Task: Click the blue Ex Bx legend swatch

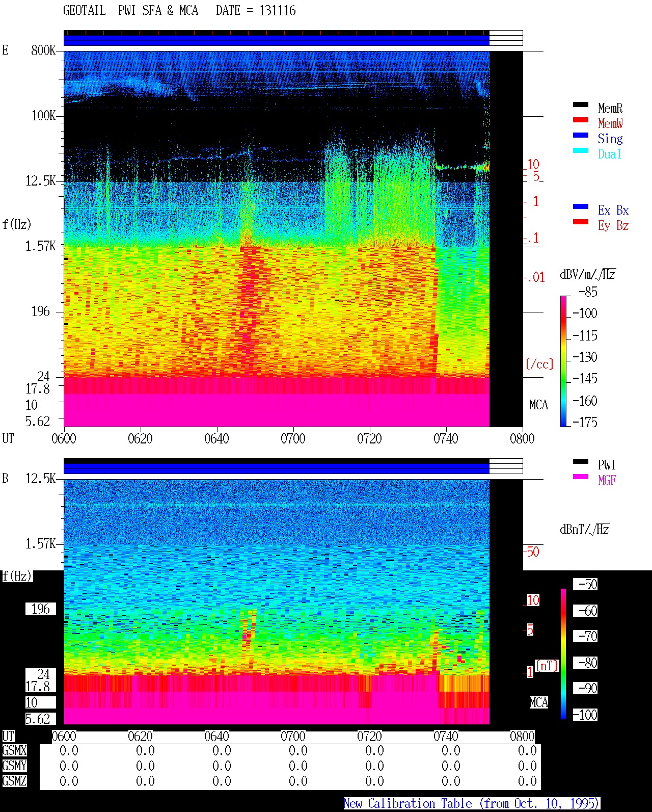Action: (x=581, y=207)
